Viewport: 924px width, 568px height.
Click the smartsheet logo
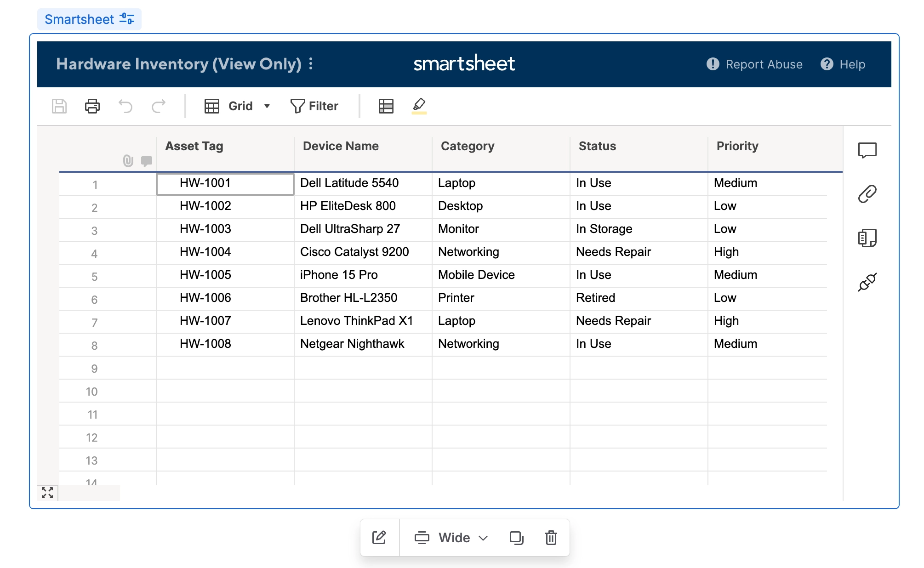pos(464,63)
